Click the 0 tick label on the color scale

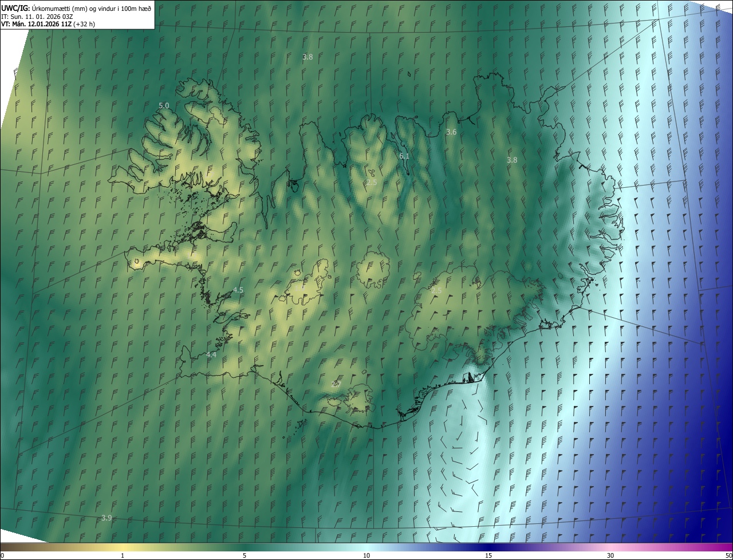click(2, 555)
